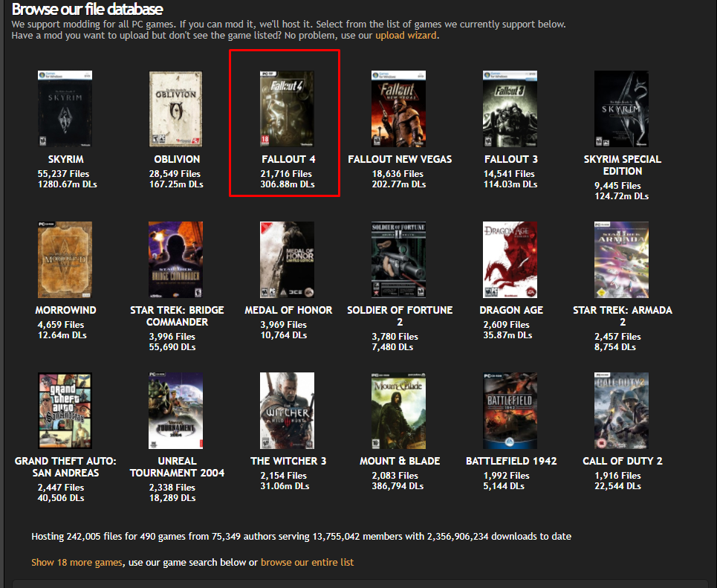Open the Skyrim game cover image
The width and height of the screenshot is (717, 588).
[x=65, y=109]
